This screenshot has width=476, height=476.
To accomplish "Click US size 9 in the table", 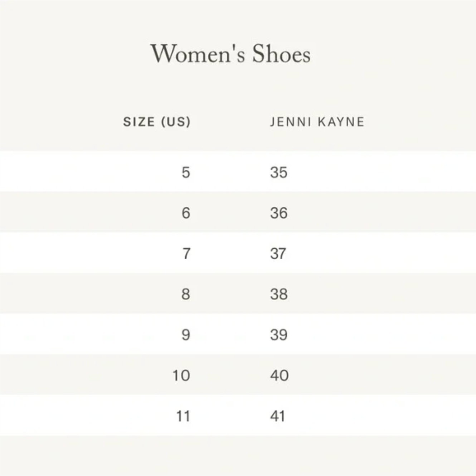I will click(186, 335).
